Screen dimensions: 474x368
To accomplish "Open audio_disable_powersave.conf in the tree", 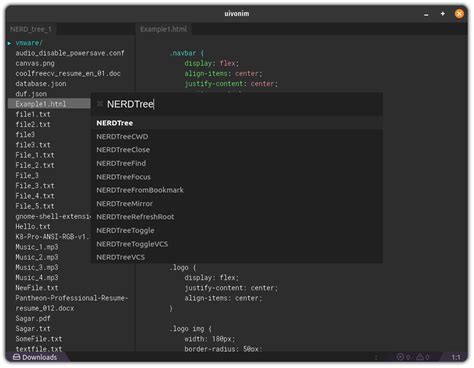I will point(70,53).
